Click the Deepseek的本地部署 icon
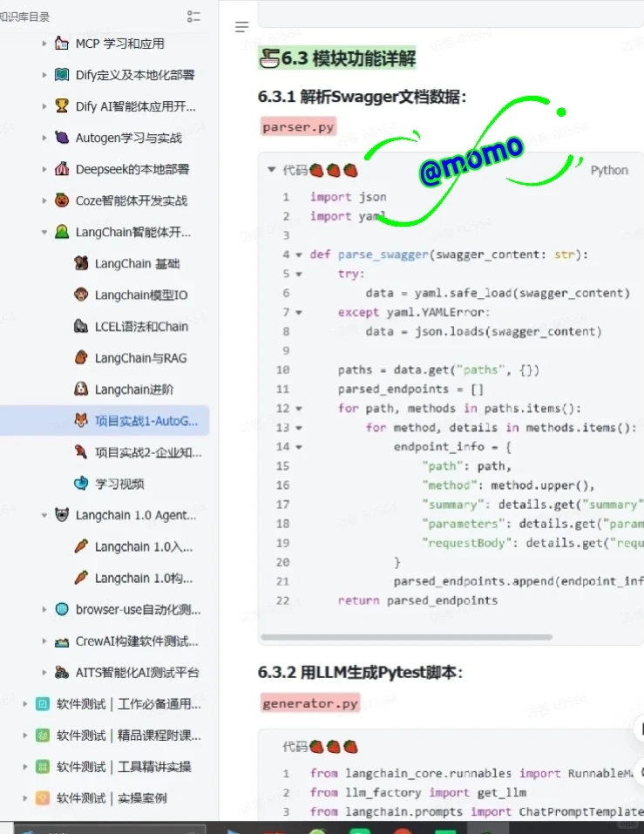Screen dimensions: 644x834 [x=62, y=168]
